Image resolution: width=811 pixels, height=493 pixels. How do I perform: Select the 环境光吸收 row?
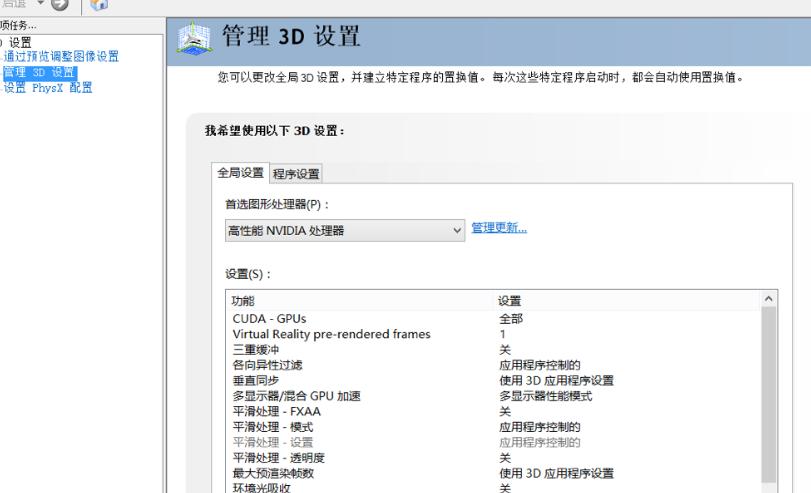point(493,488)
